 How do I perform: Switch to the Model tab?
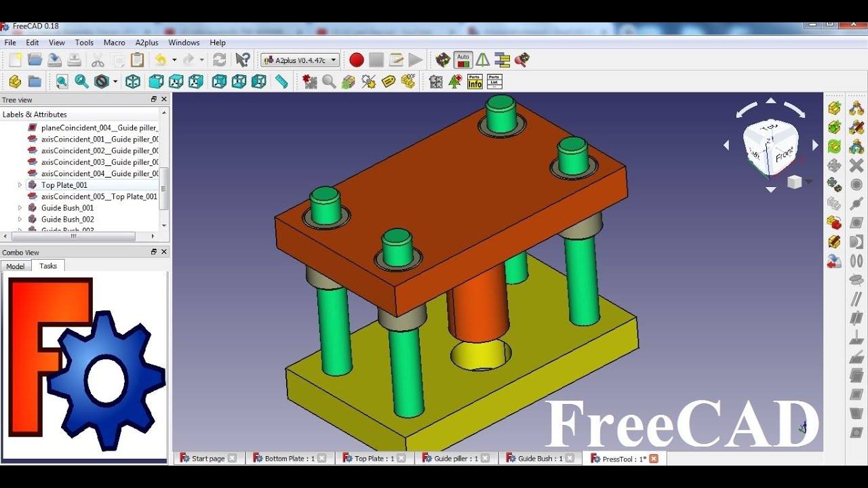[16, 266]
